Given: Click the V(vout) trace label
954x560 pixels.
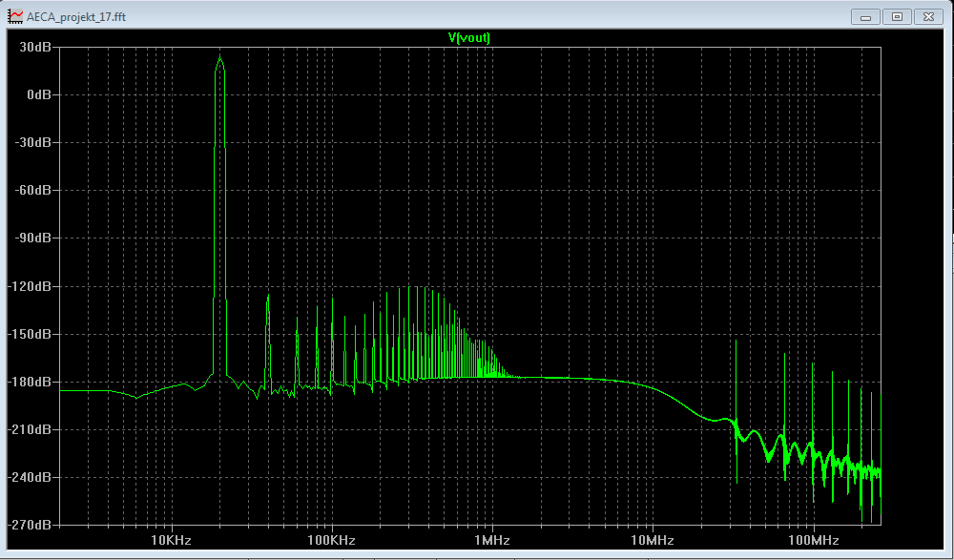Looking at the screenshot, I should click(x=469, y=38).
